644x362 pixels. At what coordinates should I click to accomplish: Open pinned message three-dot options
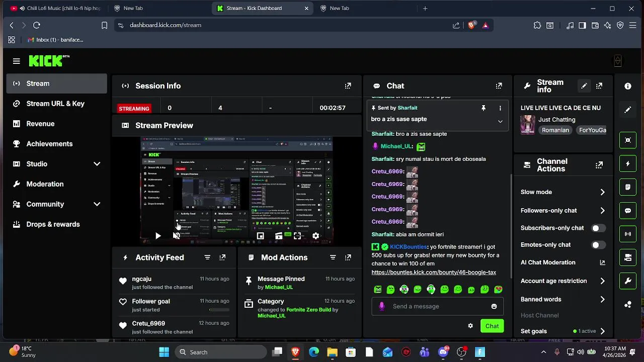click(x=500, y=108)
